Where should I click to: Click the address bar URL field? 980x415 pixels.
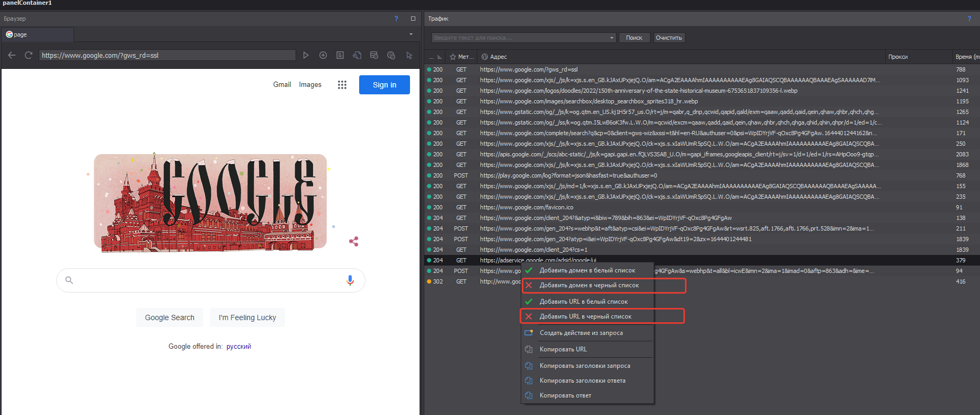pos(167,55)
